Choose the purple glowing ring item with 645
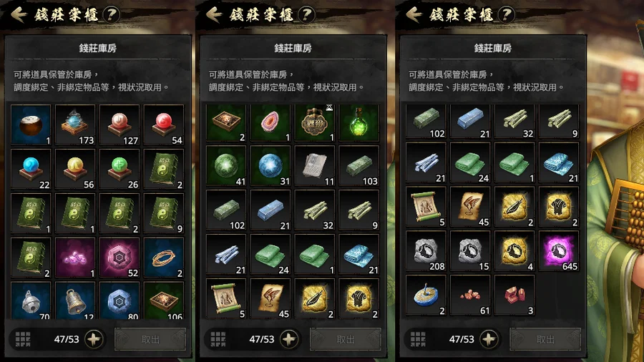The width and height of the screenshot is (644, 362). click(x=559, y=251)
